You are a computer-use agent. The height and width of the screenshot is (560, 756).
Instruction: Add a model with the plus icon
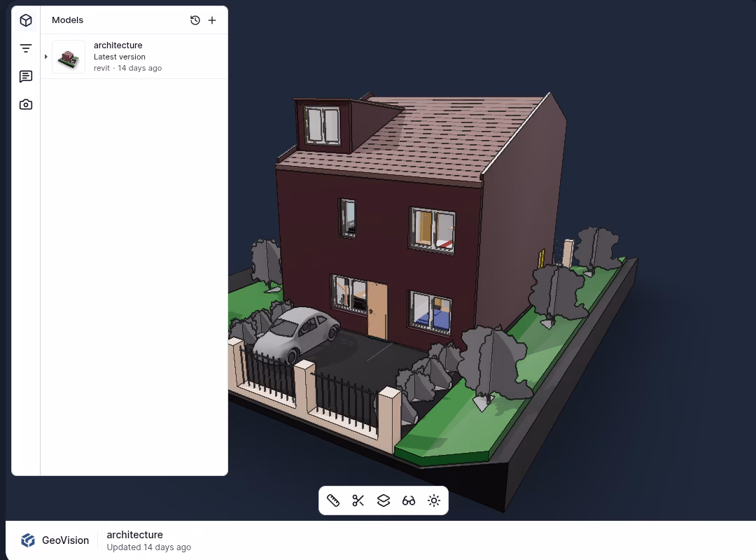(x=212, y=20)
